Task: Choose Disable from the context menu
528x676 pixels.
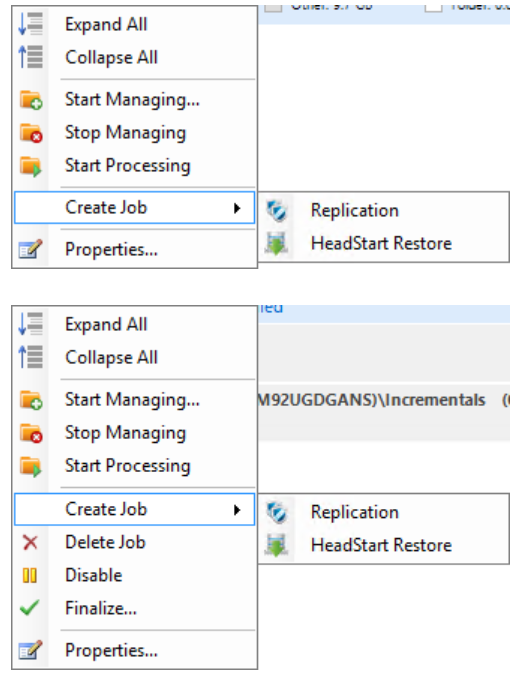Action: pyautogui.click(x=94, y=575)
